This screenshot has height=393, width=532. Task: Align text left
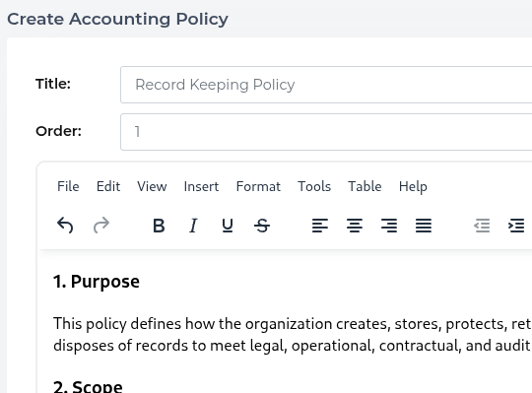pyautogui.click(x=320, y=226)
